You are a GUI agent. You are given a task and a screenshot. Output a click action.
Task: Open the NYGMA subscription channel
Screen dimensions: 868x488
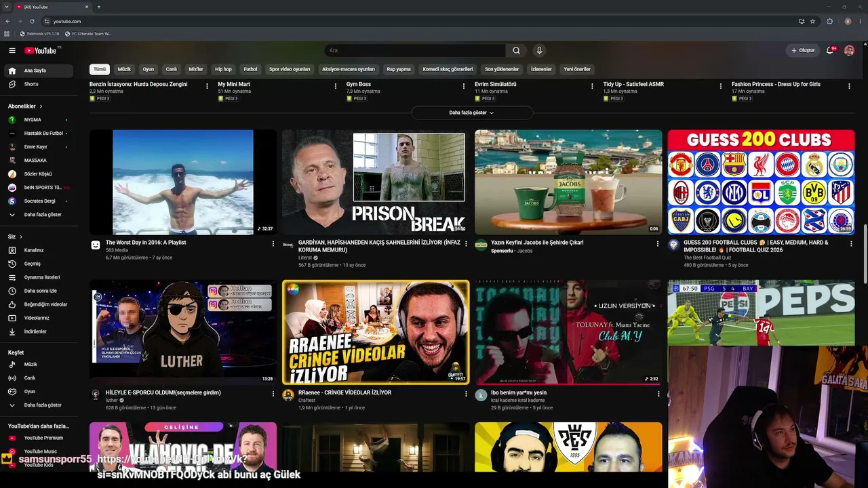click(x=38, y=120)
